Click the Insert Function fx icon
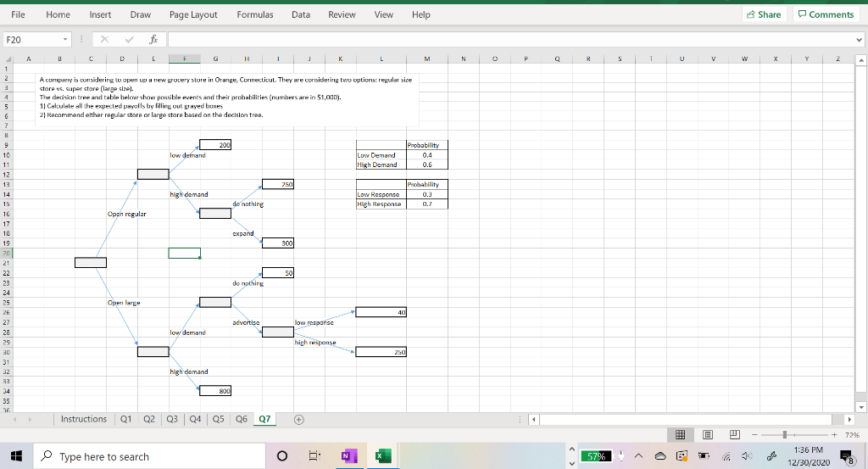 [x=153, y=39]
